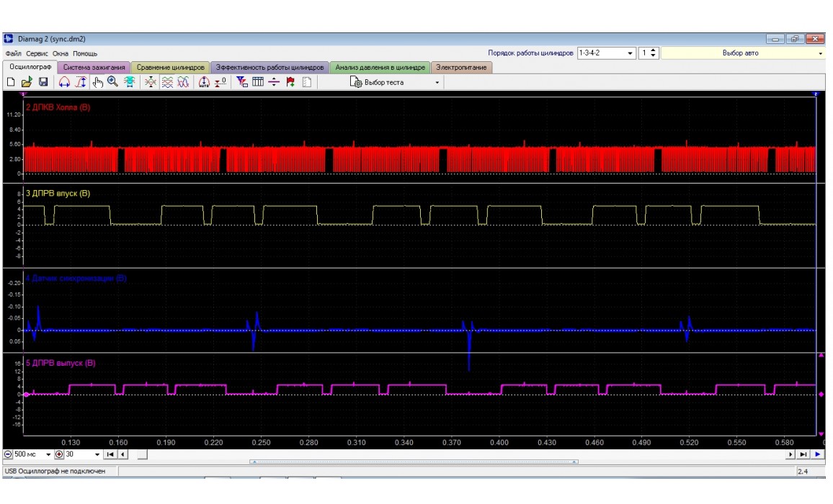Image resolution: width=833 pixels, height=504 pixels.
Task: Open cylinder firing order dropdown 1-3-4-2
Action: 631,53
